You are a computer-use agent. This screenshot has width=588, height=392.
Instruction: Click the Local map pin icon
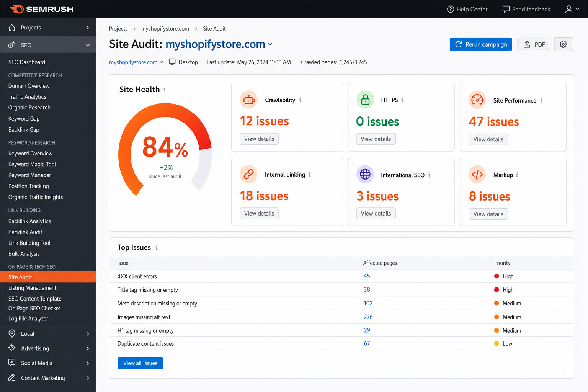pyautogui.click(x=12, y=333)
